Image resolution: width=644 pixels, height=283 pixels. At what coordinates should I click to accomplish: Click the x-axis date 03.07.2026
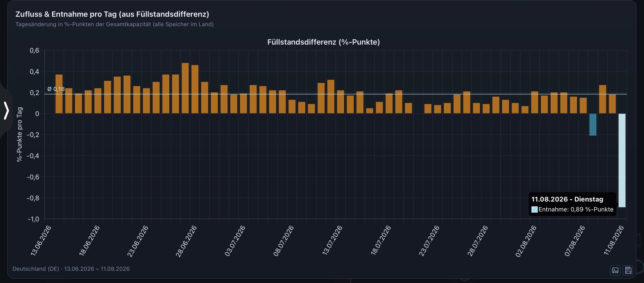[235, 241]
